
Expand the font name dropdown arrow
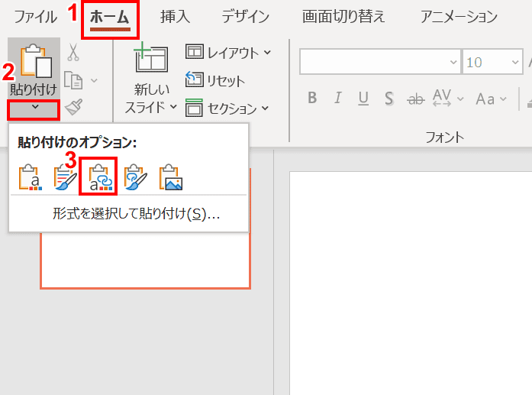coord(453,62)
